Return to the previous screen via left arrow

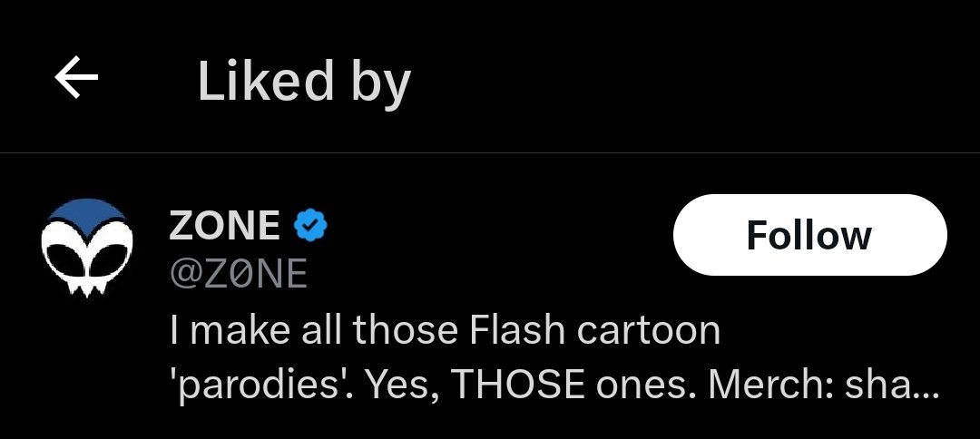pyautogui.click(x=76, y=81)
